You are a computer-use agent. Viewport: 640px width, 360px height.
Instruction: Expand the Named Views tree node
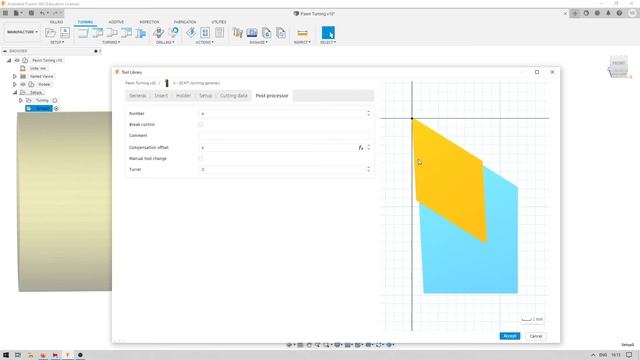(x=15, y=76)
